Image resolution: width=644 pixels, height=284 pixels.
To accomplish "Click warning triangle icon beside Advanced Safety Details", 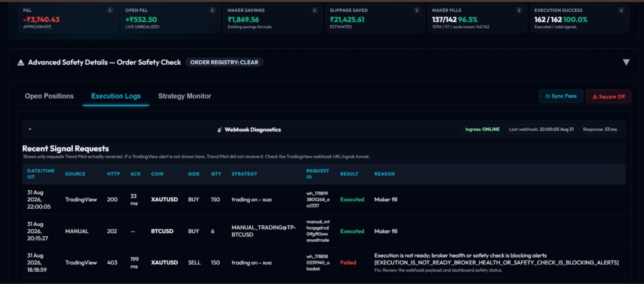I will (x=21, y=63).
